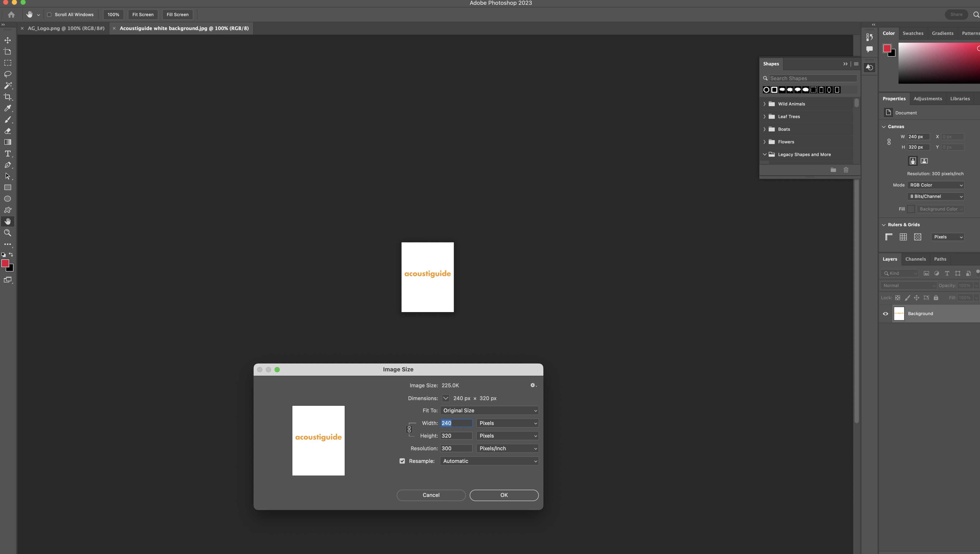Click the constrain proportions chain link icon
Image resolution: width=980 pixels, height=554 pixels.
pos(409,429)
